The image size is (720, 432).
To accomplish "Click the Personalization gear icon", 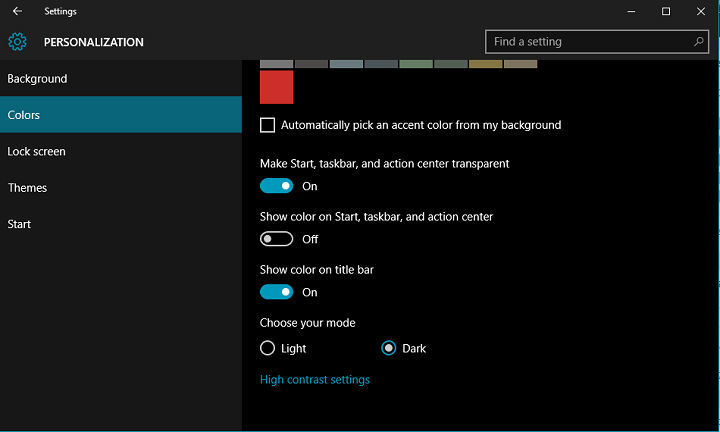I will pyautogui.click(x=17, y=42).
